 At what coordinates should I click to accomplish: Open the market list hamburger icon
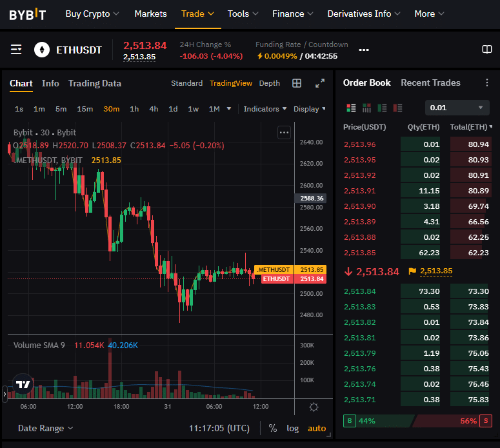16,50
